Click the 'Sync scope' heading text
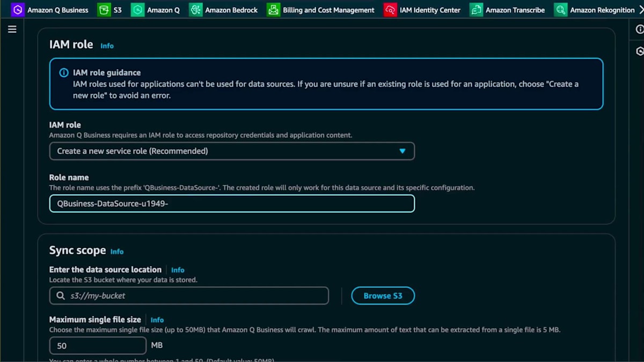Screen dimensions: 644x362 click(77, 250)
